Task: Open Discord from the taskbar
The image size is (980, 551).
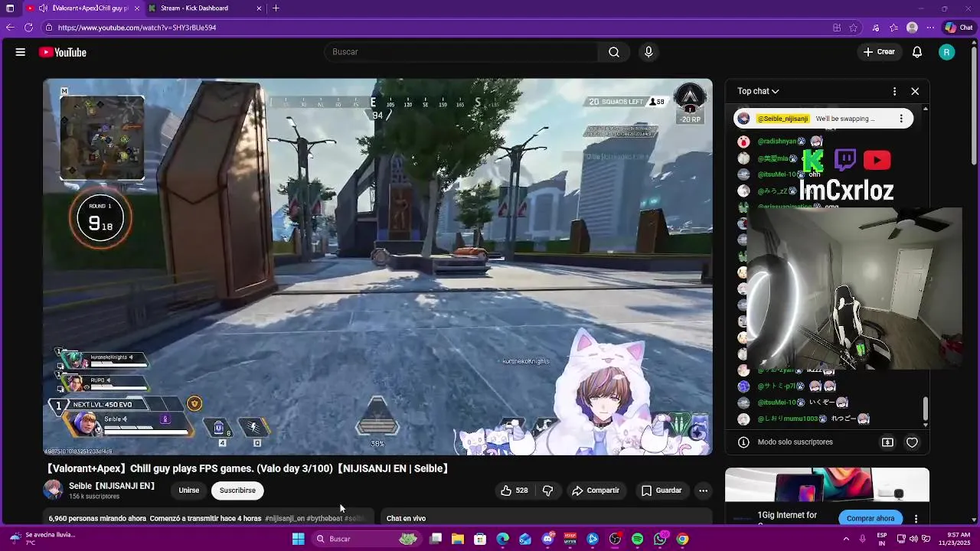Action: click(547, 539)
